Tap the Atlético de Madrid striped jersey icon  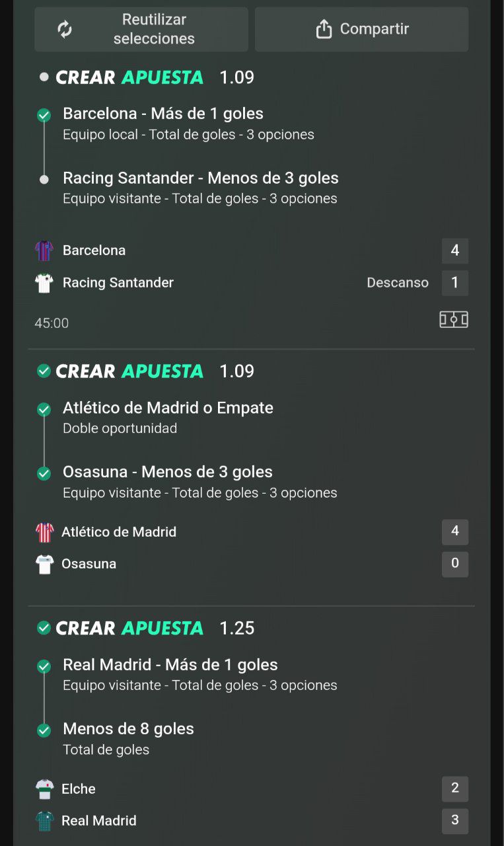coord(44,532)
